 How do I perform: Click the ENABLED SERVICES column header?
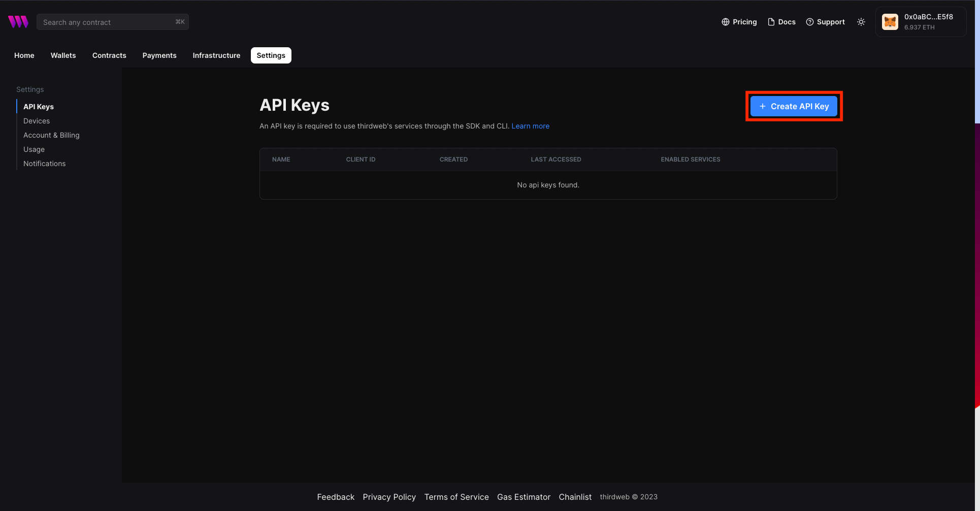click(x=691, y=159)
